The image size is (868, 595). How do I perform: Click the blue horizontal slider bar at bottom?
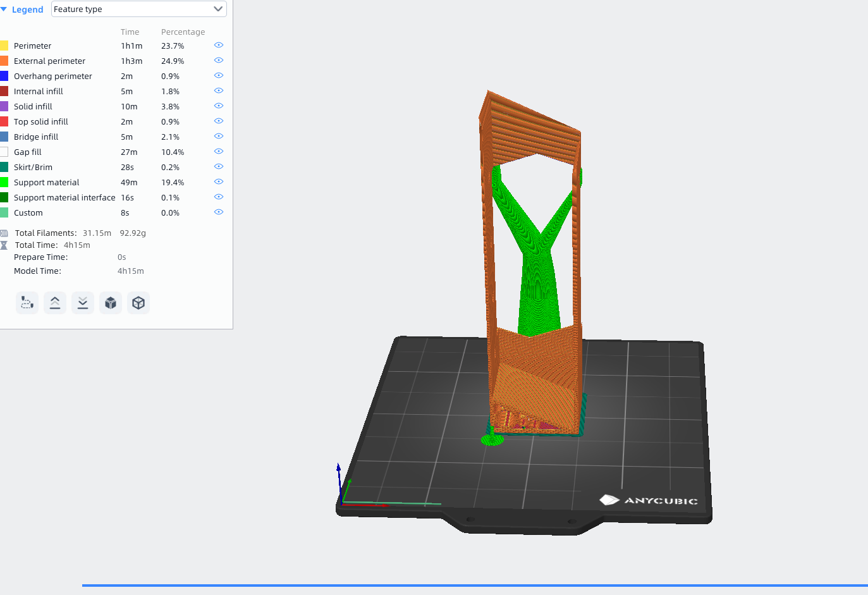(475, 586)
